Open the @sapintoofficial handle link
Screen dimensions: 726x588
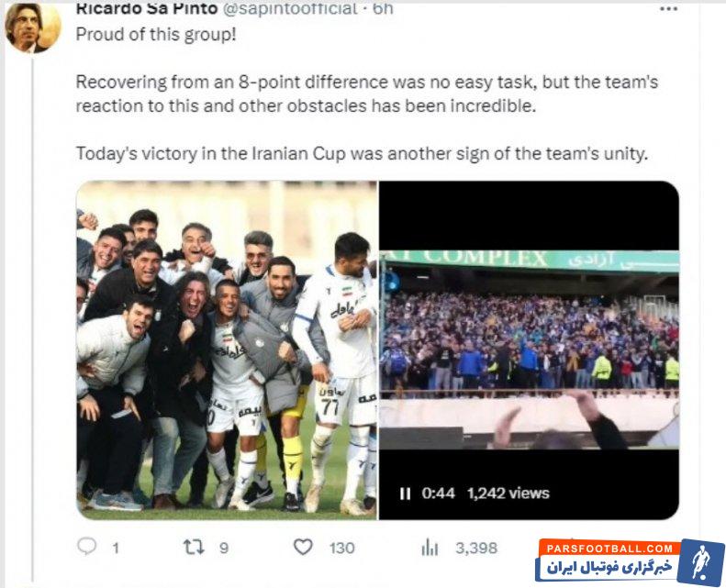pyautogui.click(x=291, y=8)
